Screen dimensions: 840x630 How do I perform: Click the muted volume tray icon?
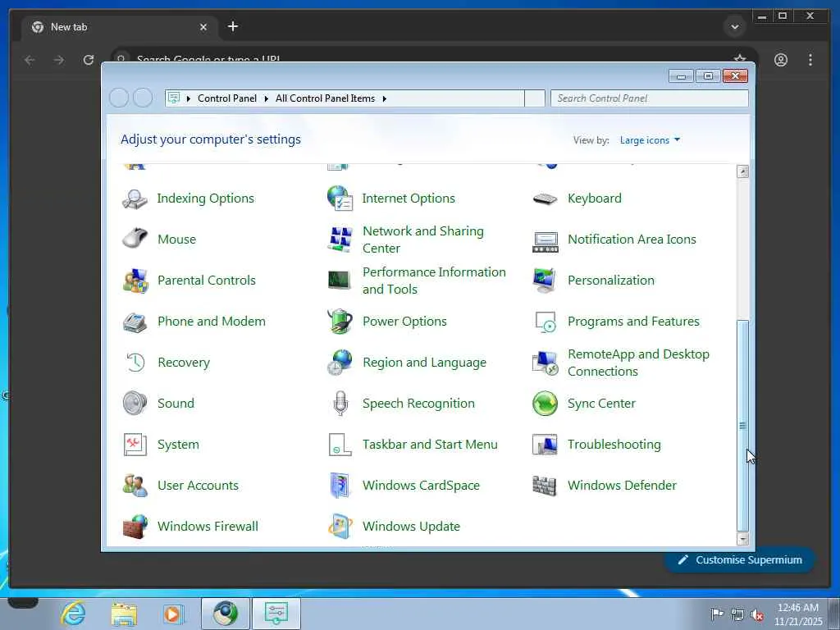click(x=757, y=615)
